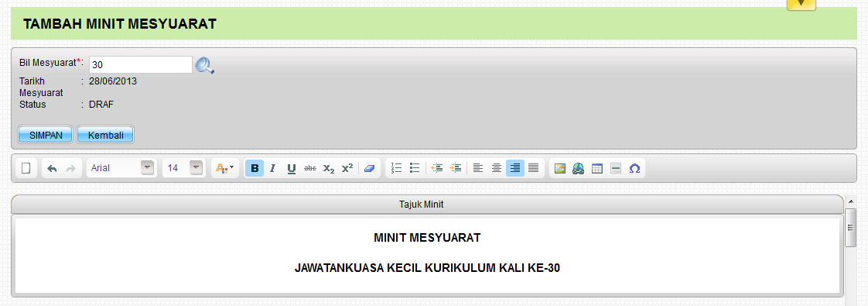
Task: Insert a special character via the omega icon
Action: pyautogui.click(x=634, y=168)
